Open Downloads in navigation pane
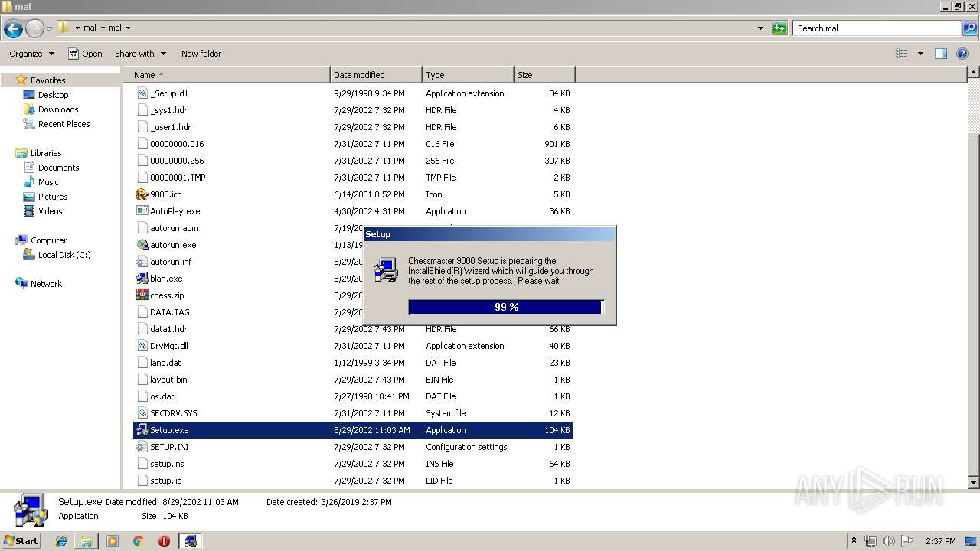The image size is (980, 551). click(x=58, y=109)
